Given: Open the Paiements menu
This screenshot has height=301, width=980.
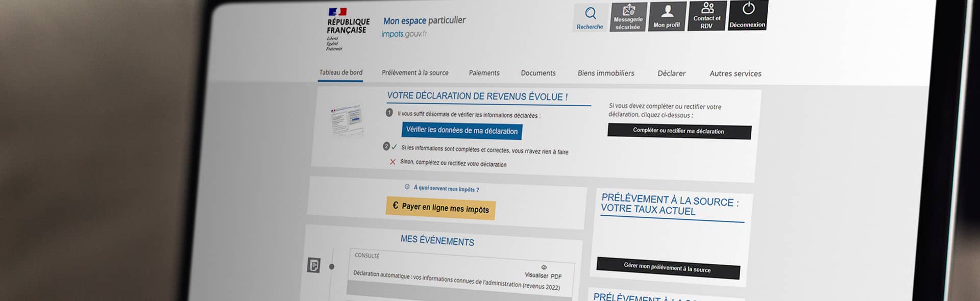Looking at the screenshot, I should (484, 73).
